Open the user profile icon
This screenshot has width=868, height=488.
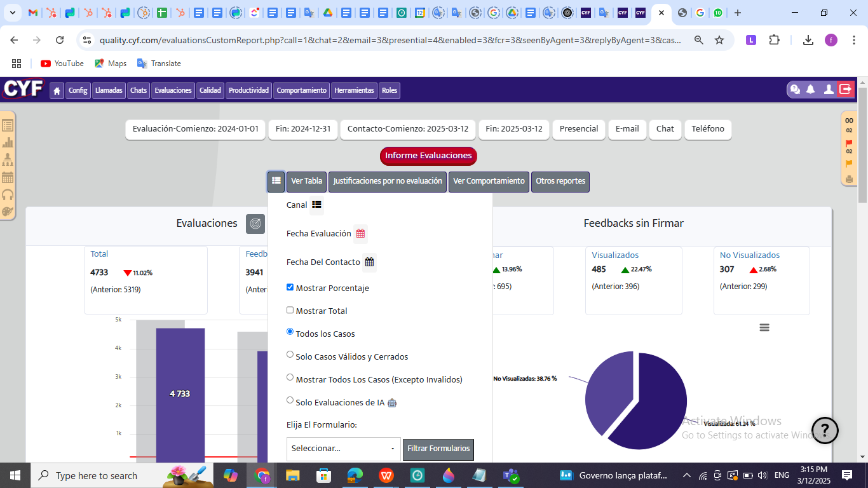(829, 90)
